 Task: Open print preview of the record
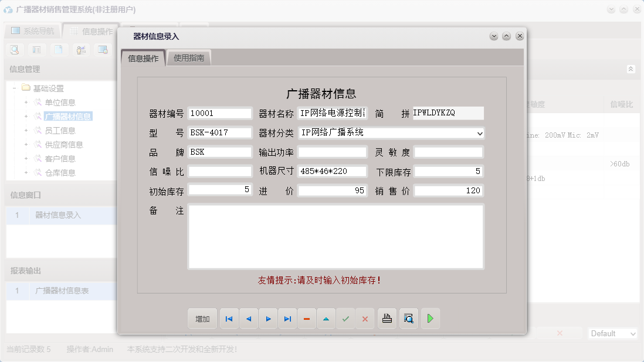pyautogui.click(x=408, y=318)
